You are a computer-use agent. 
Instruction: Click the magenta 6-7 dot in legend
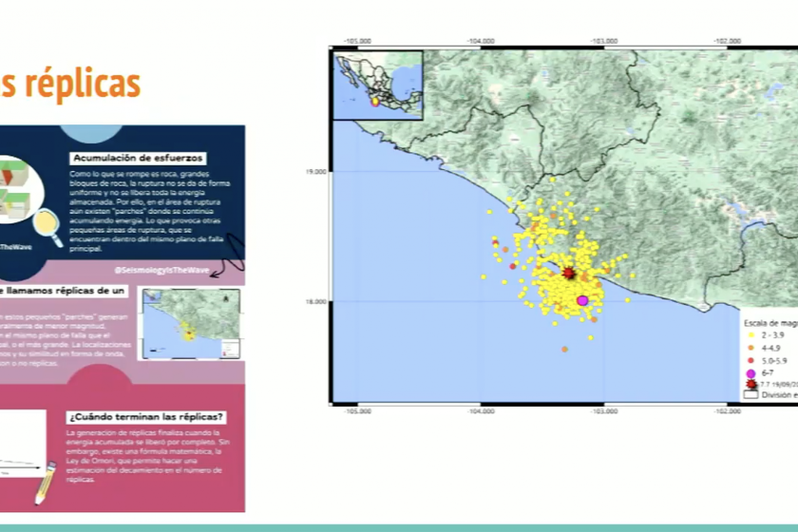[x=750, y=373]
